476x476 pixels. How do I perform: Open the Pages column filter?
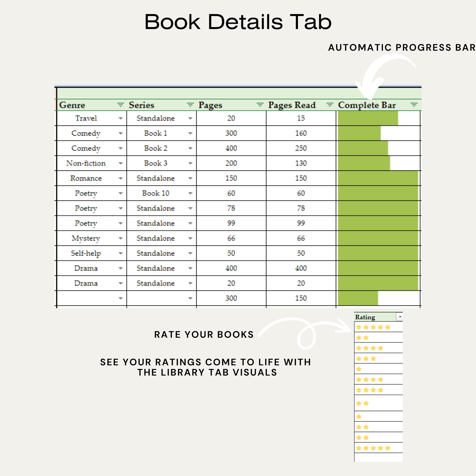(260, 105)
